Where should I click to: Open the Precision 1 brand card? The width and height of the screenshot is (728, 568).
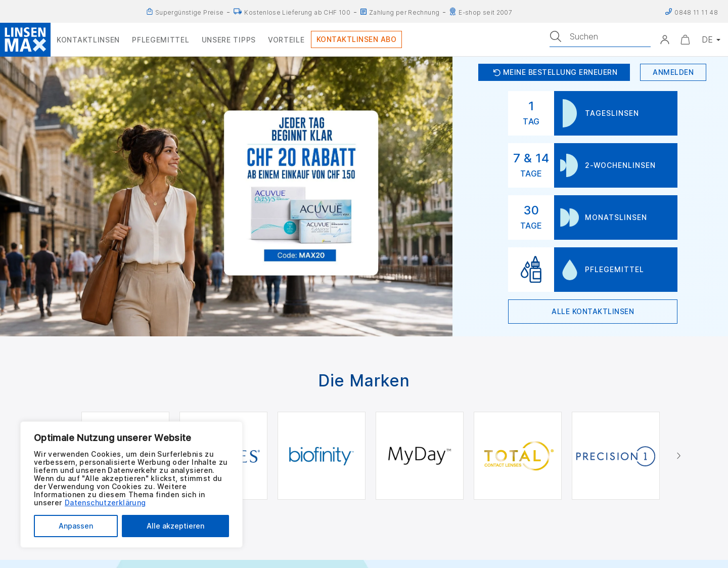point(616,456)
